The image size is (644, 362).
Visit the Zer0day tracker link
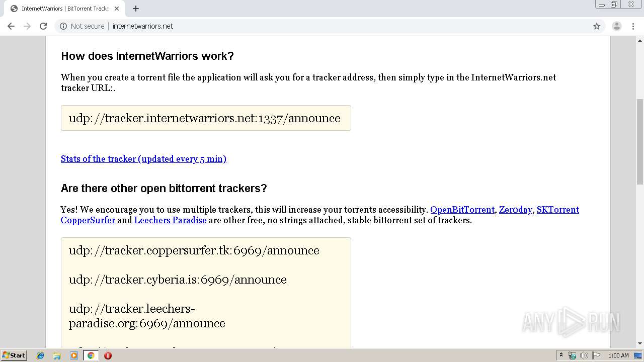click(515, 210)
